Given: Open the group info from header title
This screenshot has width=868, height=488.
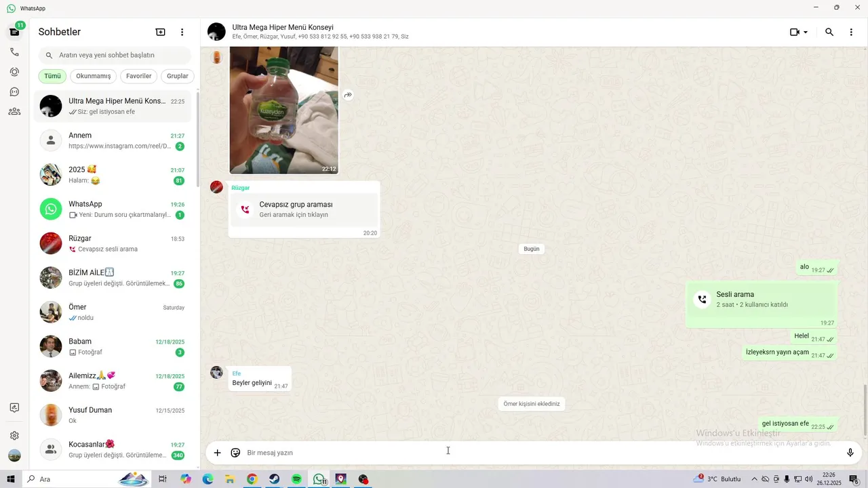Looking at the screenshot, I should tap(283, 27).
